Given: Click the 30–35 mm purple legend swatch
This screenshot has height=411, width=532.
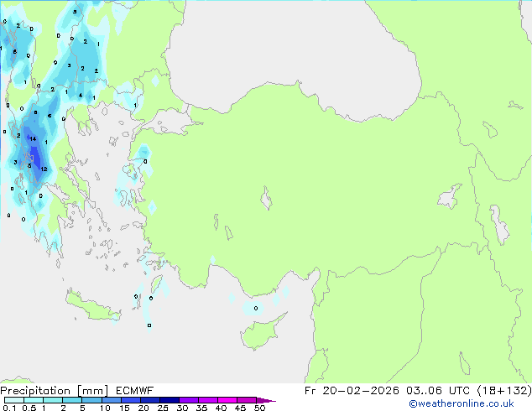Looking at the screenshot, I should tap(188, 400).
